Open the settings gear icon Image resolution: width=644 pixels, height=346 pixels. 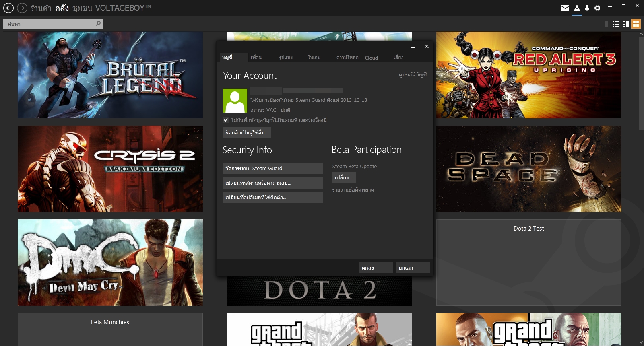click(597, 8)
